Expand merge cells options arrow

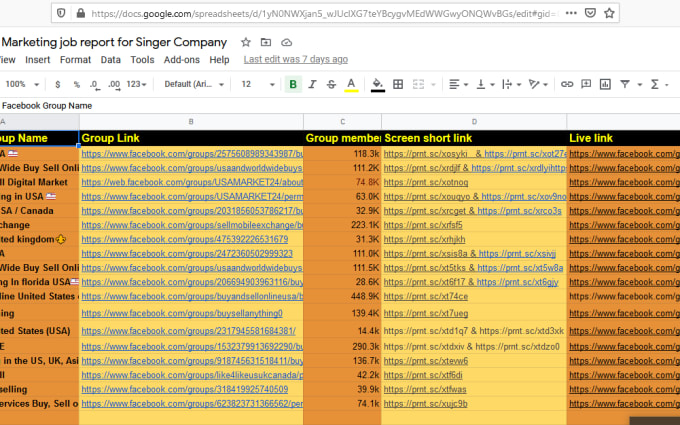[433, 85]
